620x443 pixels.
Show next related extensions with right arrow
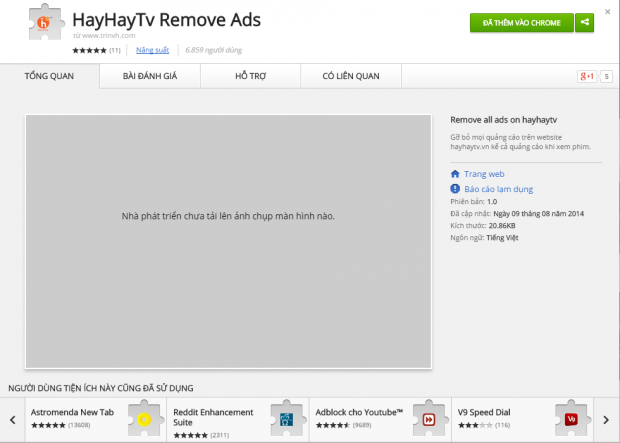[606, 420]
